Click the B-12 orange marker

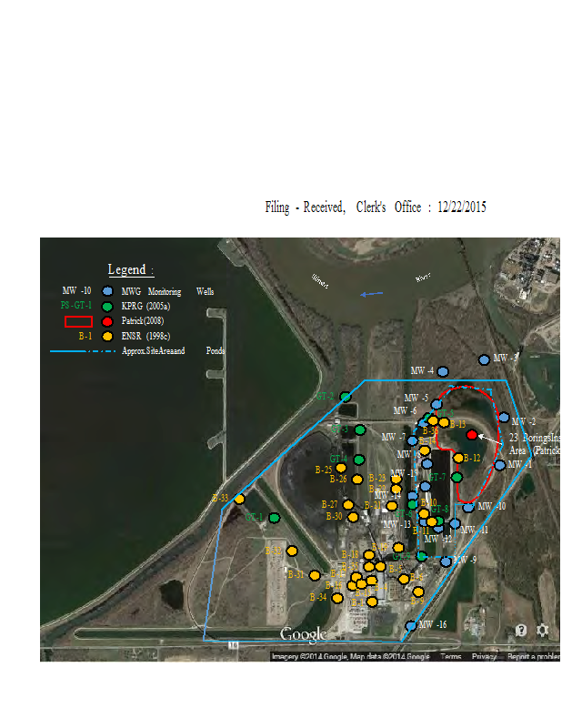coord(458,458)
